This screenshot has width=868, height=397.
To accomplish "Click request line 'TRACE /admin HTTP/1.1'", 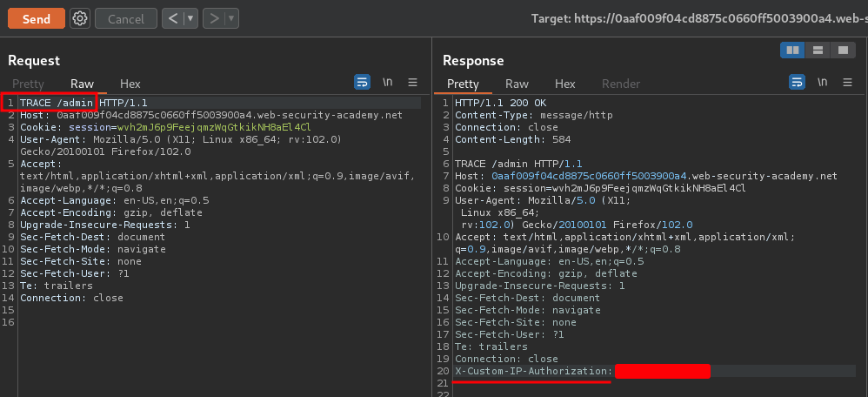I will point(83,103).
